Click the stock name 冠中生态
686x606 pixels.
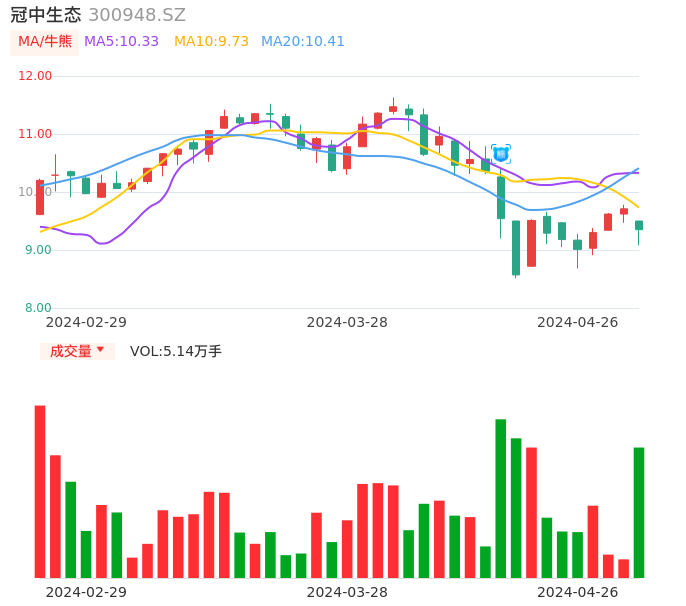[46, 15]
